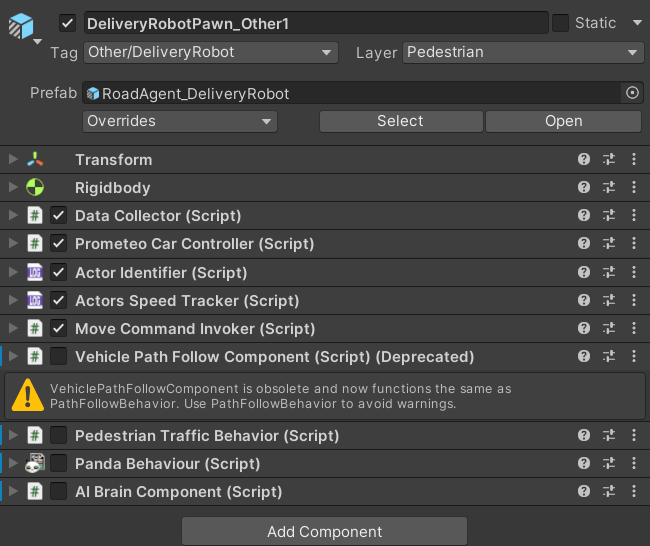Open Panda Behaviour options menu
Viewport: 650px width, 546px height.
pyautogui.click(x=634, y=463)
